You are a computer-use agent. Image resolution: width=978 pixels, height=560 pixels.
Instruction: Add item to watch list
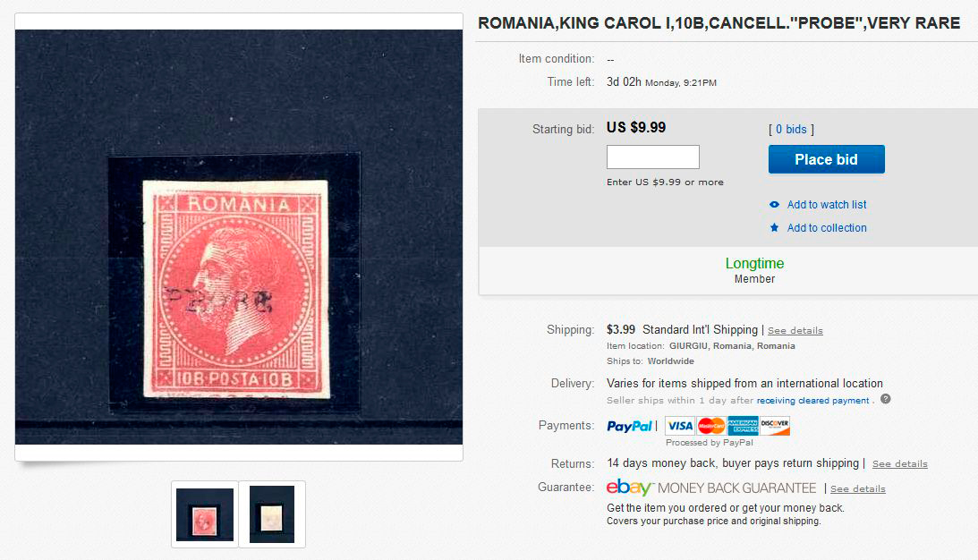[x=827, y=205]
